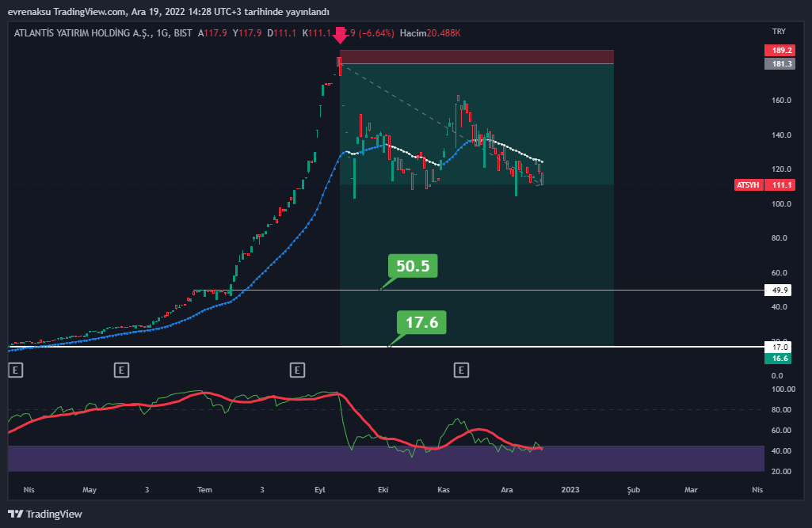Click the 49.9 horizontal line price label
This screenshot has height=528, width=812.
(779, 291)
